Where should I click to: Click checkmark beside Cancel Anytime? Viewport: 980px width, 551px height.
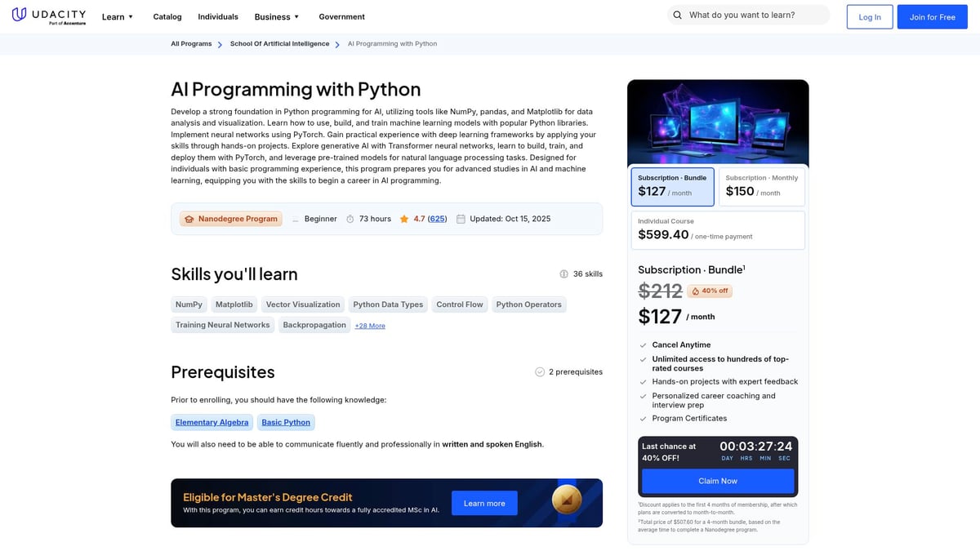[x=643, y=345]
